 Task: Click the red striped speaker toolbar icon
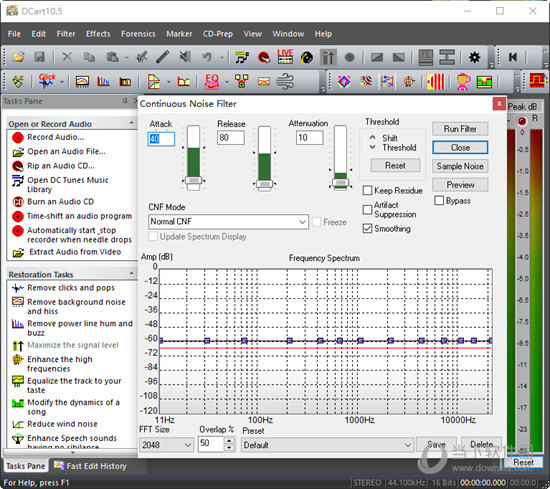436,82
